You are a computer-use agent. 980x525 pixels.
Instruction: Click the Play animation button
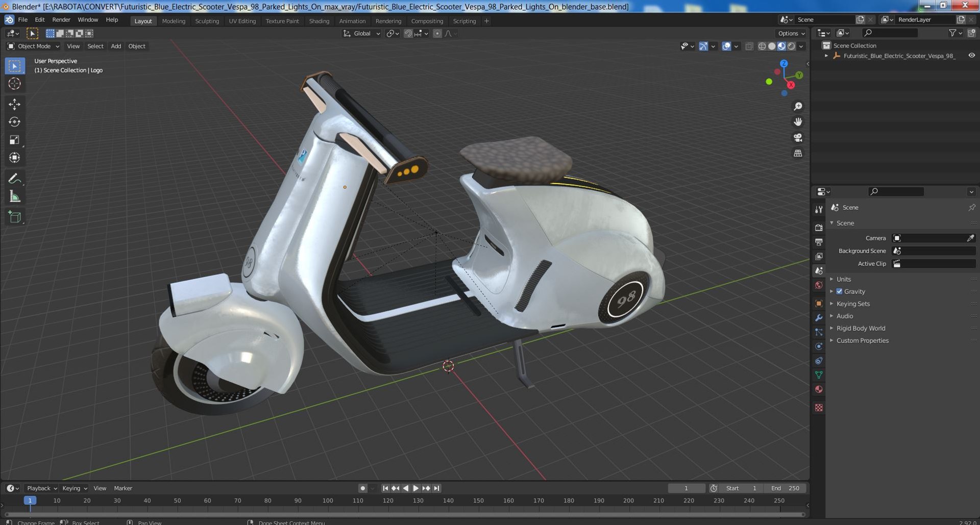coord(415,488)
